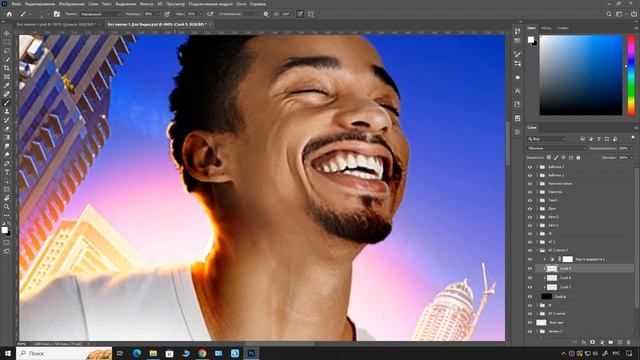This screenshot has height=360, width=640.
Task: Open symmetry paint options icon
Action: coord(311,14)
